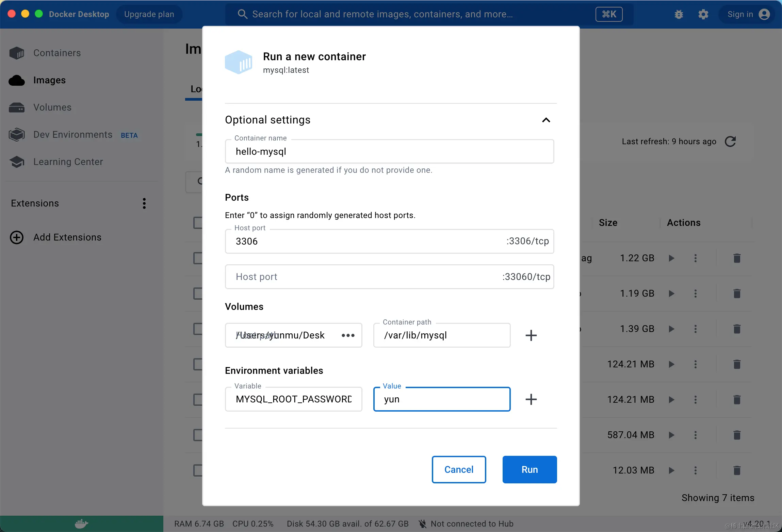
Task: Delete the 587.04 MB image
Action: 737,435
